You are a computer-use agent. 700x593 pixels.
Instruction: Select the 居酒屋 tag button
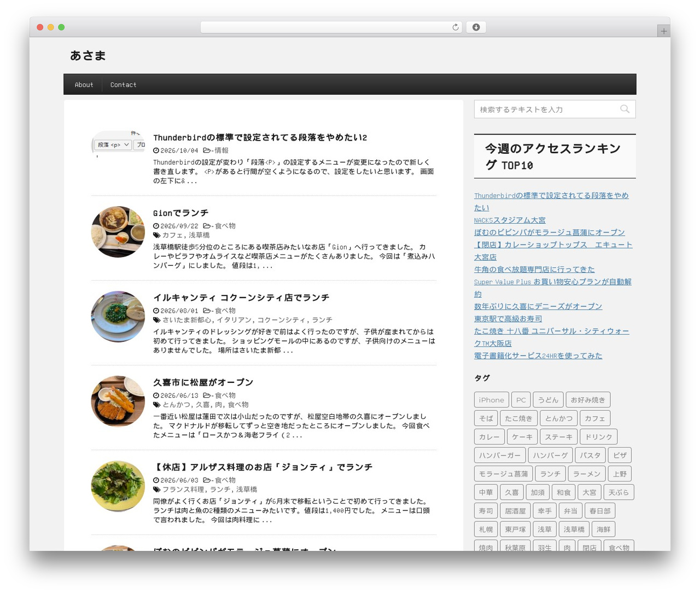(x=515, y=511)
